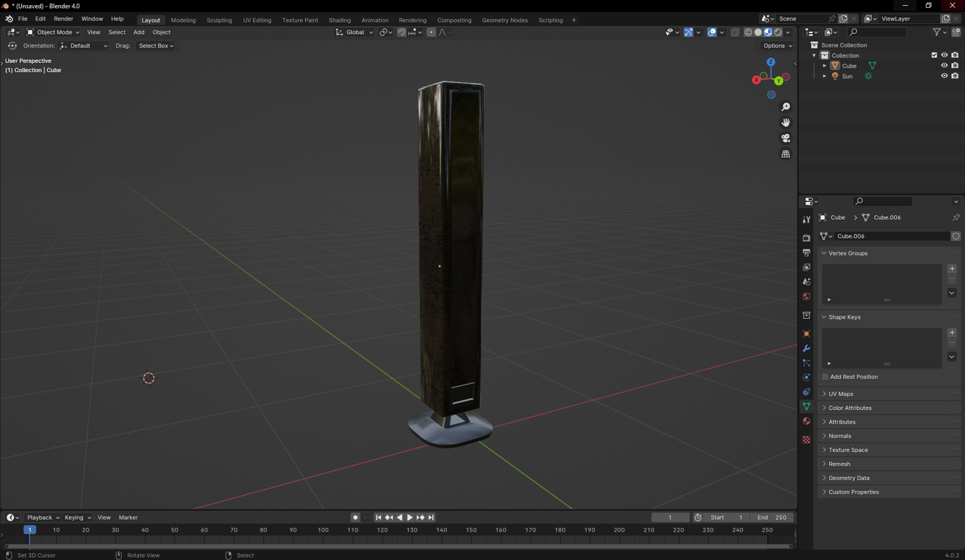This screenshot has height=560, width=965.
Task: Open the Material properties tab icon
Action: [x=806, y=421]
